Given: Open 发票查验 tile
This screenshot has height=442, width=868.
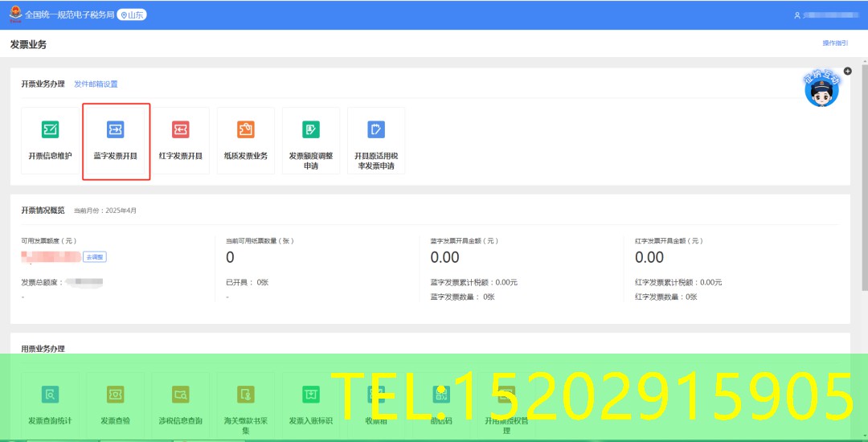Looking at the screenshot, I should [116, 406].
